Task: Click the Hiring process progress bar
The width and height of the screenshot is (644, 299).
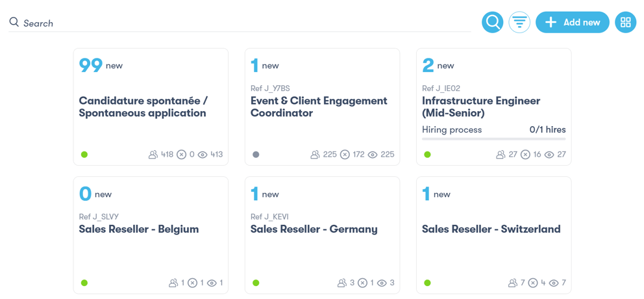Action: (x=493, y=138)
